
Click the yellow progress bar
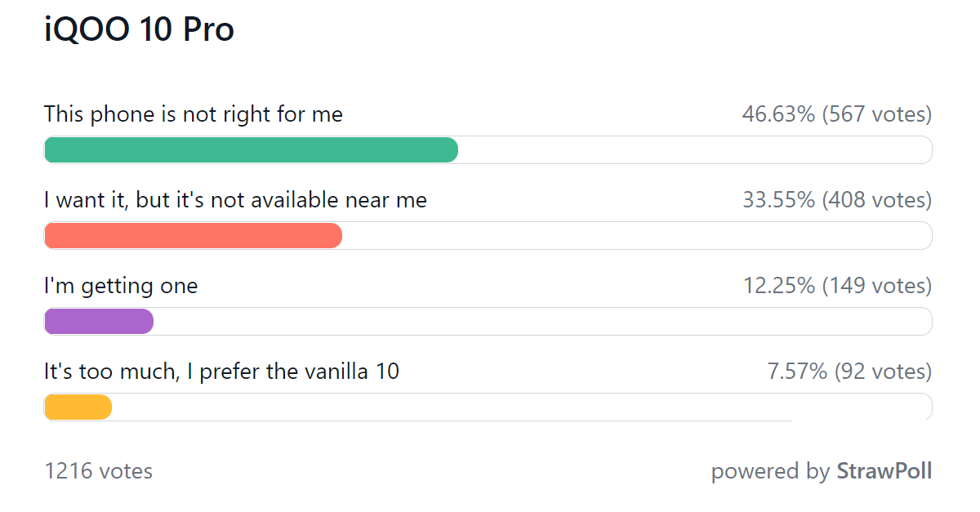(78, 407)
